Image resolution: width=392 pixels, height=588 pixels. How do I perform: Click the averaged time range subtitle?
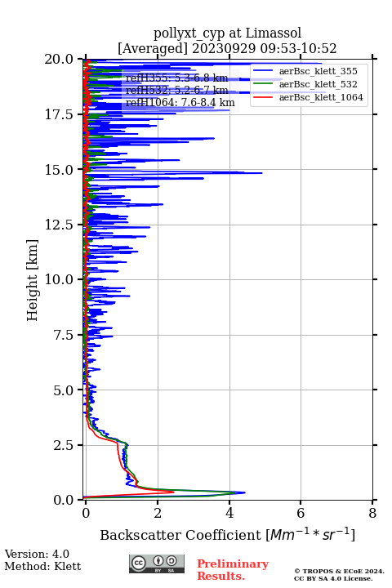tap(227, 48)
